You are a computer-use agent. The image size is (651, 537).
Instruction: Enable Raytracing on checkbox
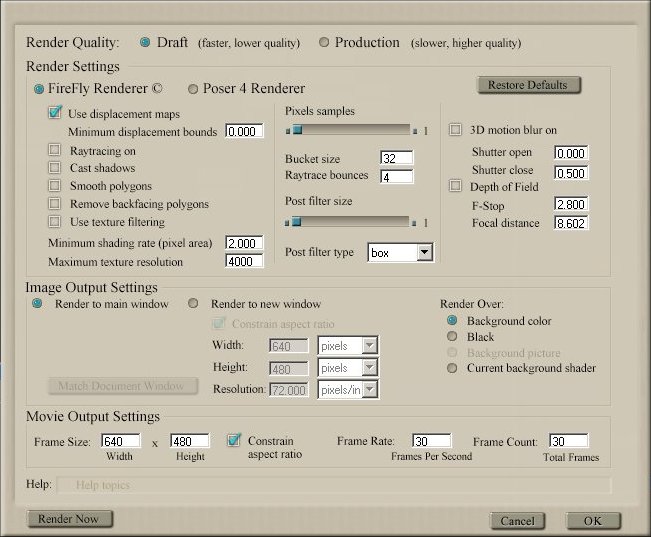pos(55,151)
